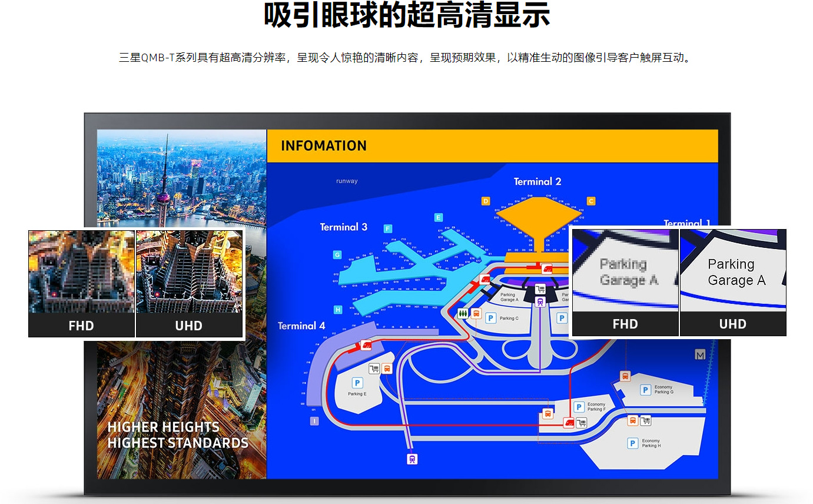Click the orange bus icon above Economy Parking H
813x504 pixels.
633,420
